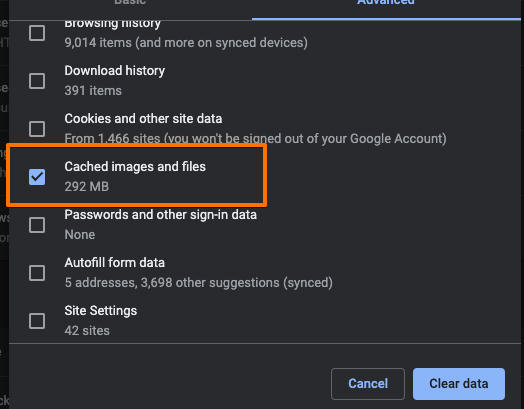Uncheck Cached images and files checkbox
524x409 pixels.
pyautogui.click(x=37, y=177)
